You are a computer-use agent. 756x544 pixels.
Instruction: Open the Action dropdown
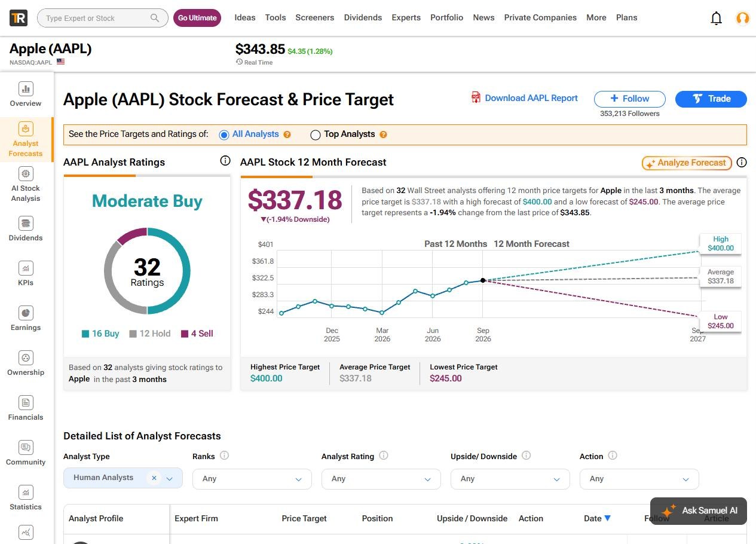coord(639,479)
